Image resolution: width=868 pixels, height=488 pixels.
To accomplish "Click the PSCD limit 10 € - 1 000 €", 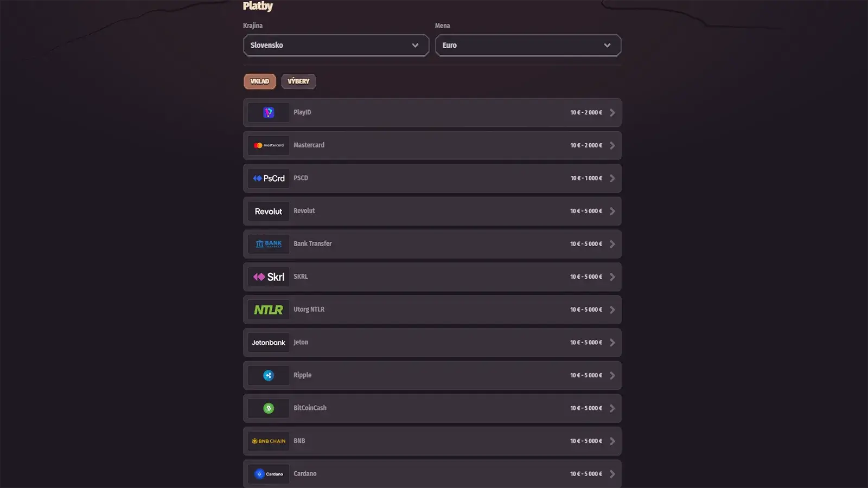I will 586,178.
